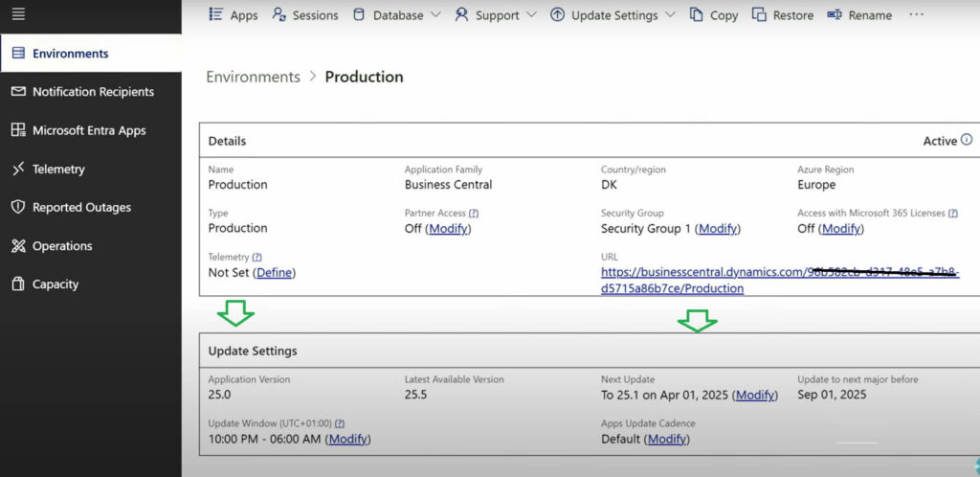Open Partner Access help (?) link

coord(474,214)
